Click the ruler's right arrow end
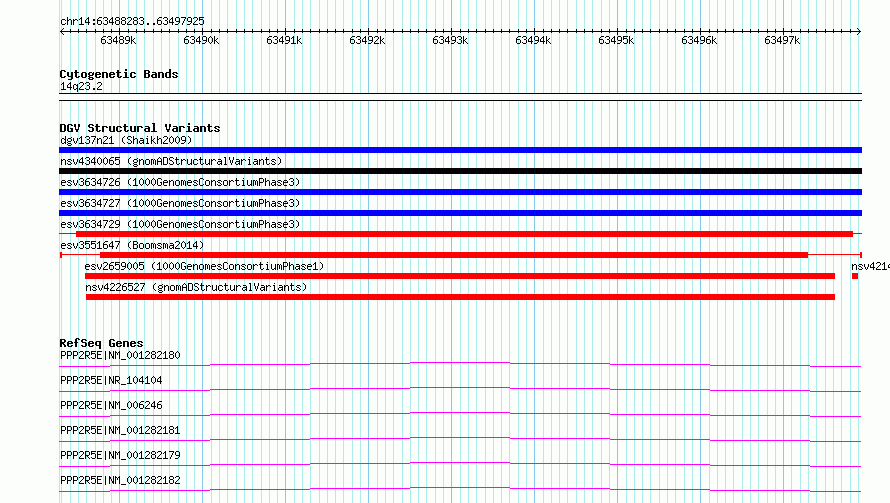This screenshot has height=503, width=890. click(x=859, y=31)
